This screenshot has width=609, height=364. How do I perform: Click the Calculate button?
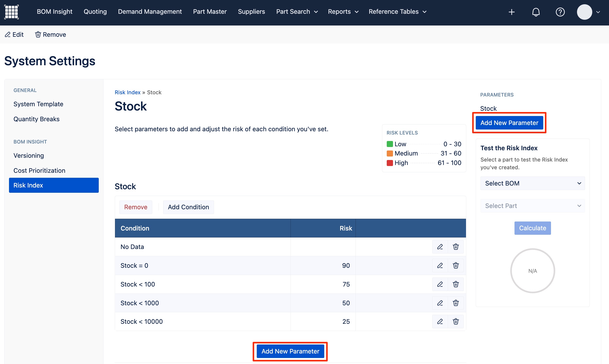[x=532, y=228]
